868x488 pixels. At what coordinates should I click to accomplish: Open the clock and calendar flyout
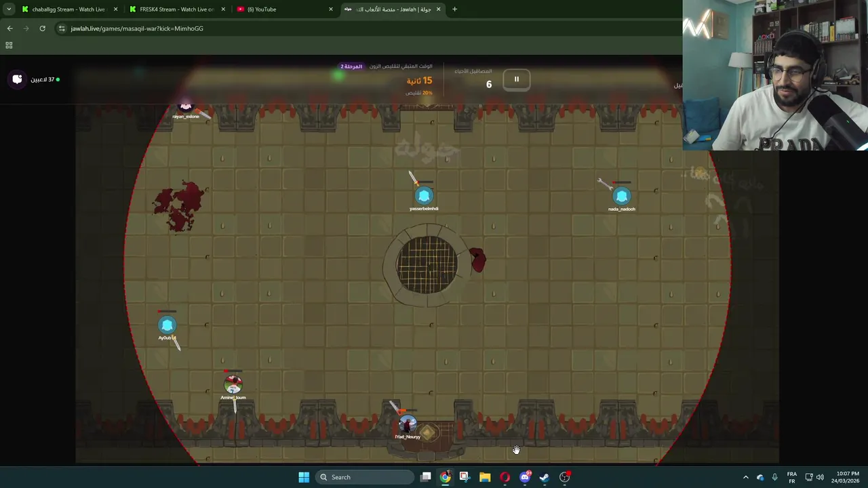844,477
